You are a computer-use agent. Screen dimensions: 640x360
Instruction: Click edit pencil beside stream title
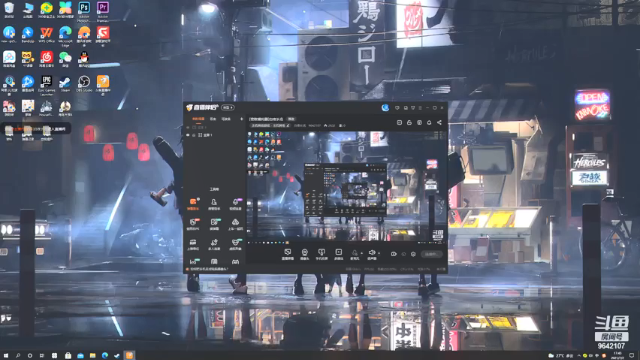288,125
